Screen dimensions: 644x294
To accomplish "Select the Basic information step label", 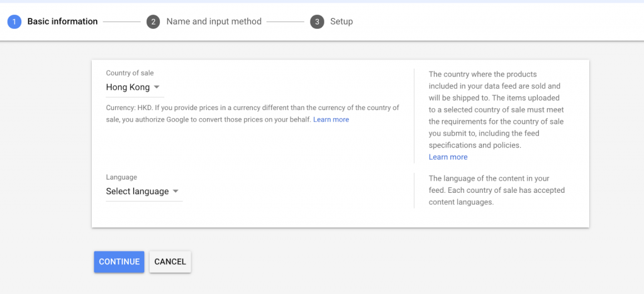I will 62,21.
